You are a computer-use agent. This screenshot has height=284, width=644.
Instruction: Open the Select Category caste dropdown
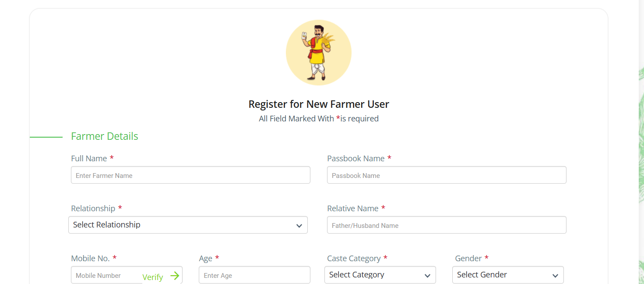[x=380, y=275]
